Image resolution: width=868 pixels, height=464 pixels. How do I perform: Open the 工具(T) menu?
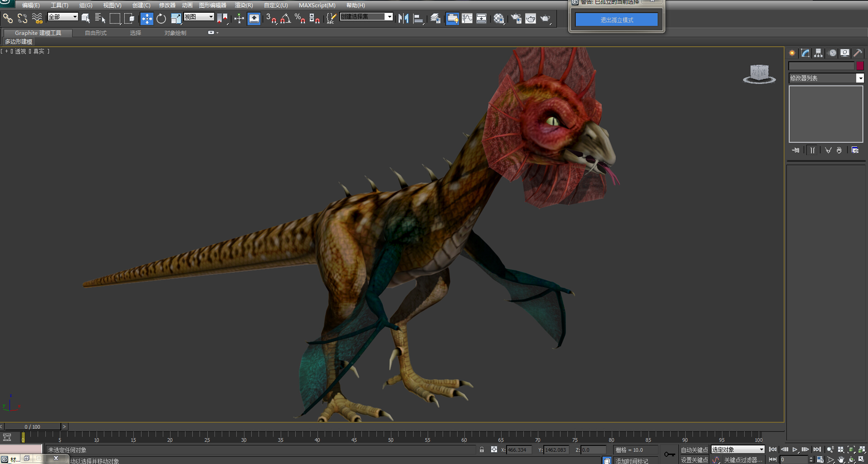[59, 5]
